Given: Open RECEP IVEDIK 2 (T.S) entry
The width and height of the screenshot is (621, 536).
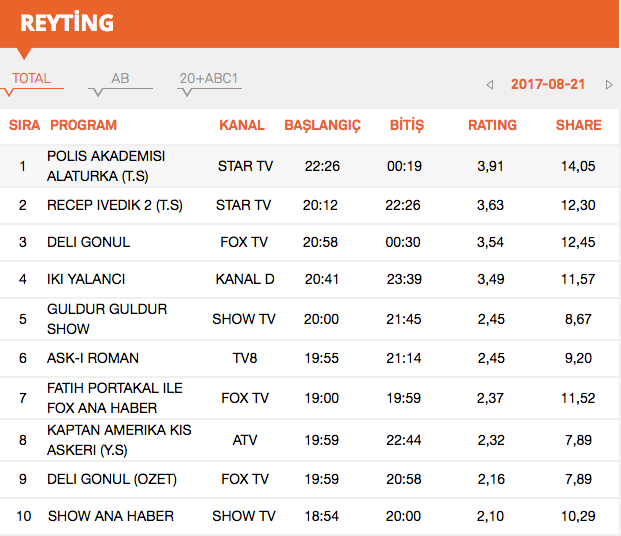Looking at the screenshot, I should tap(114, 205).
